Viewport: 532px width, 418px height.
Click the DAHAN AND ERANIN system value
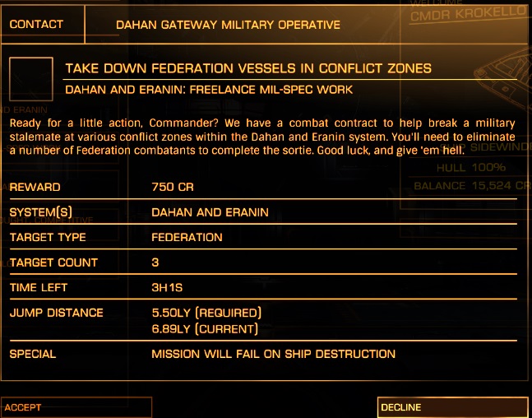point(210,212)
